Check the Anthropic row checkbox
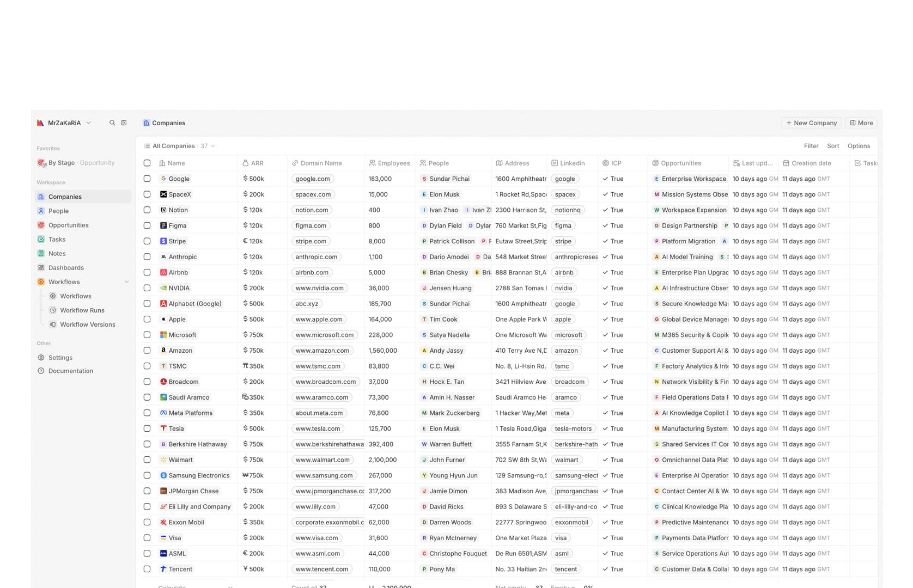Viewport: 913px width, 588px height. point(147,256)
